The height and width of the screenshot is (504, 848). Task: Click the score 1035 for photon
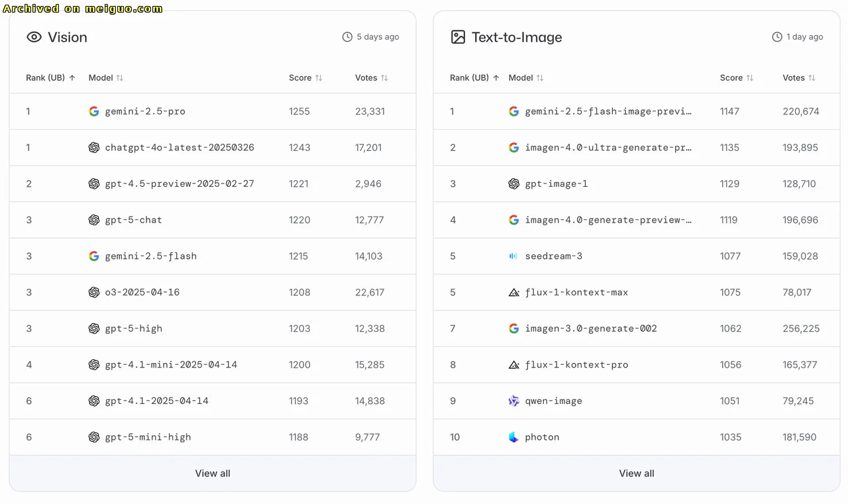[731, 437]
